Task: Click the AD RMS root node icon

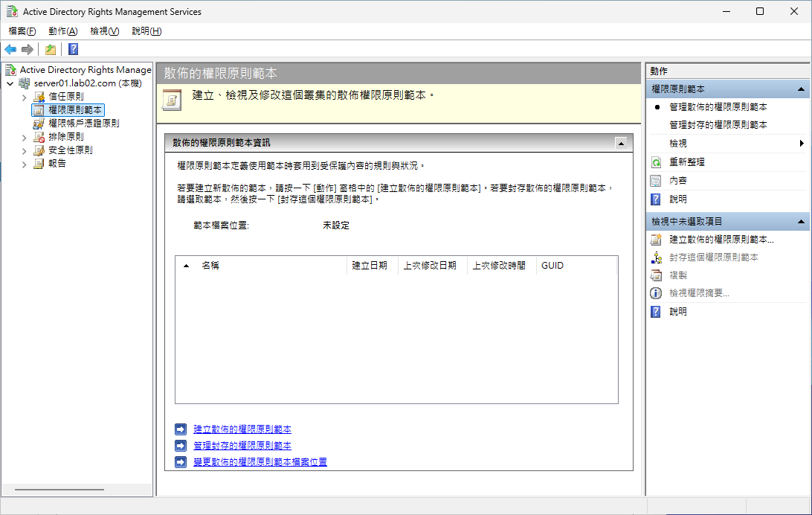Action: coord(11,69)
